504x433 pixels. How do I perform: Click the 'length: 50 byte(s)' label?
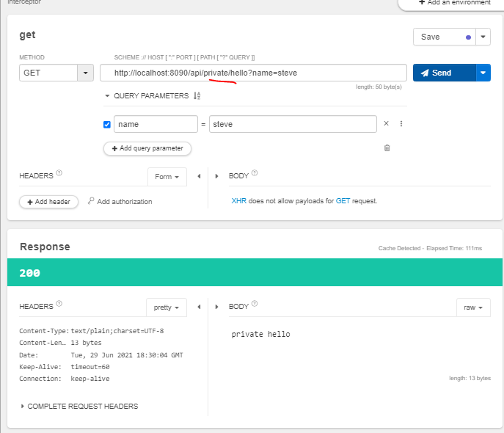click(379, 87)
